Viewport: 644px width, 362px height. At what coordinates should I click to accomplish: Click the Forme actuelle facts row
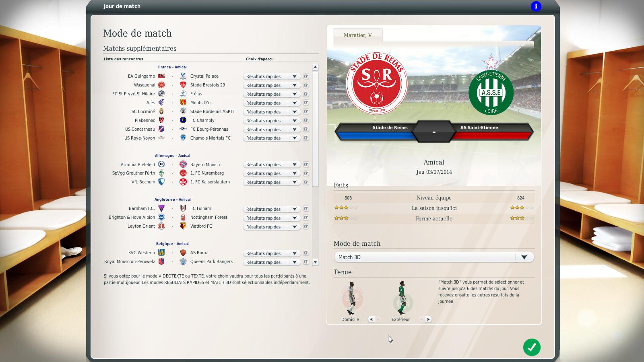(x=434, y=219)
